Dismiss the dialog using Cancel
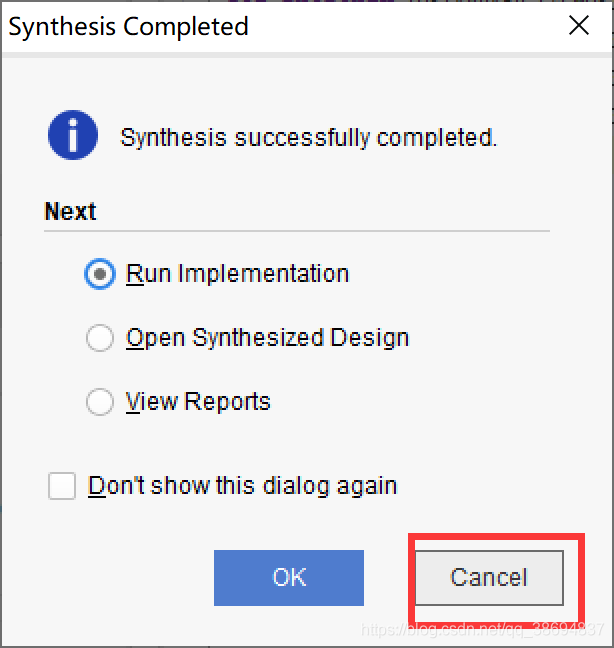 489,578
